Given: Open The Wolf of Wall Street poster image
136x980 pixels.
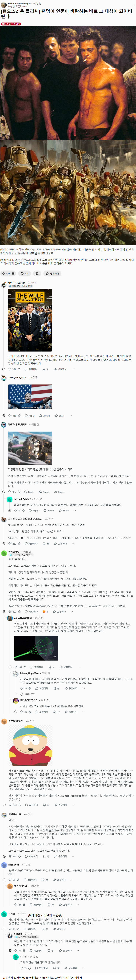Looking at the screenshot, I should (x=30, y=320).
